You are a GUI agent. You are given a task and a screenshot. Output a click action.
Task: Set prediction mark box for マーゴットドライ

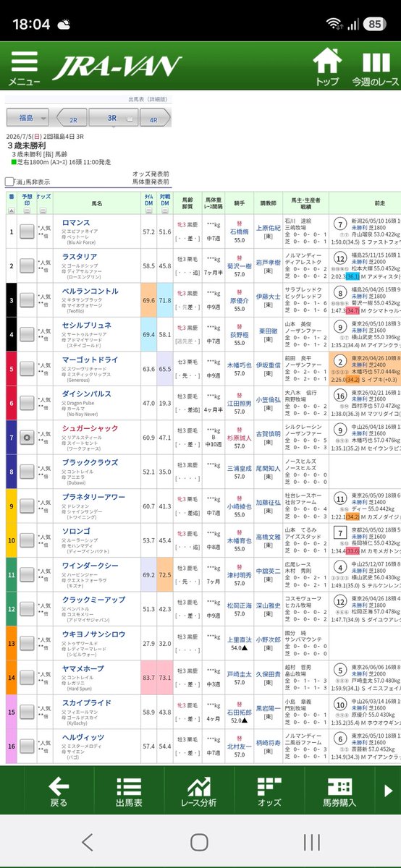27,369
